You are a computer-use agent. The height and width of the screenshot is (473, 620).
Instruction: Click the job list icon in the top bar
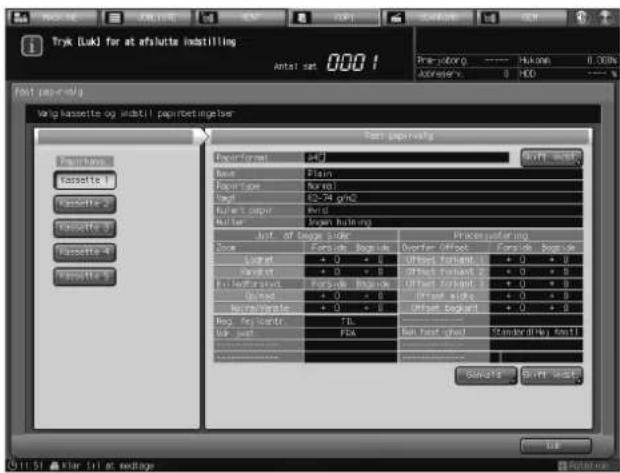pos(114,17)
